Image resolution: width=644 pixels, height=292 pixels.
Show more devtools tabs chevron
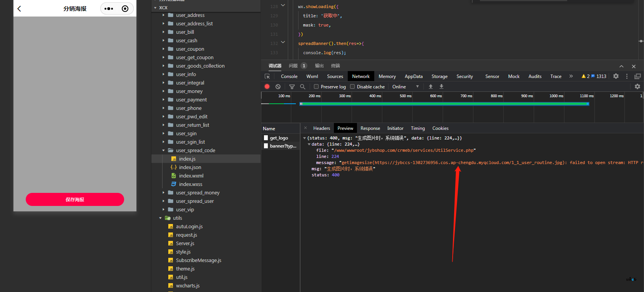click(571, 76)
